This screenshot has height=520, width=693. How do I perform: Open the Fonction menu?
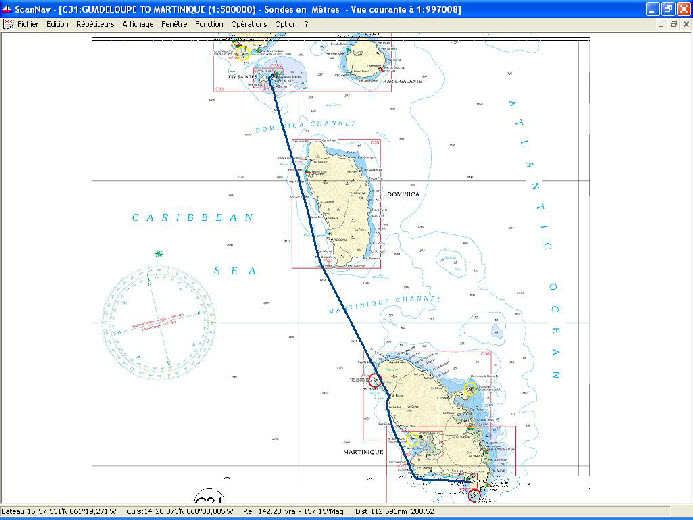(x=210, y=23)
